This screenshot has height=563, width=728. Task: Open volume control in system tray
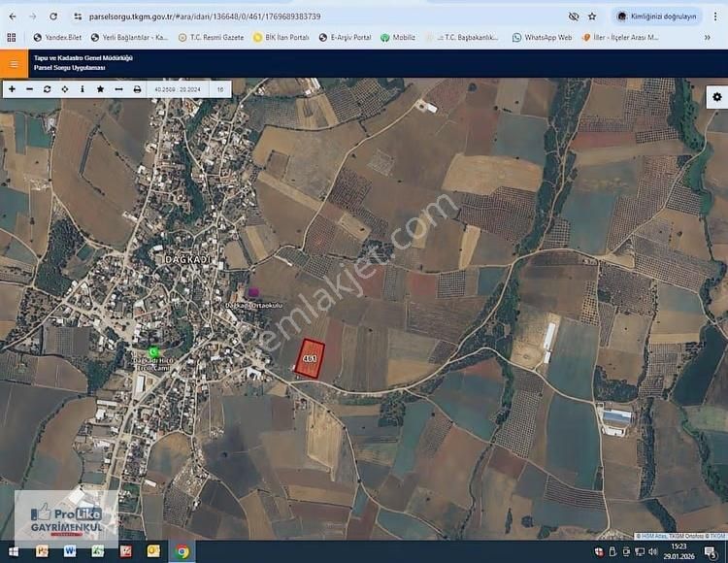(x=653, y=552)
